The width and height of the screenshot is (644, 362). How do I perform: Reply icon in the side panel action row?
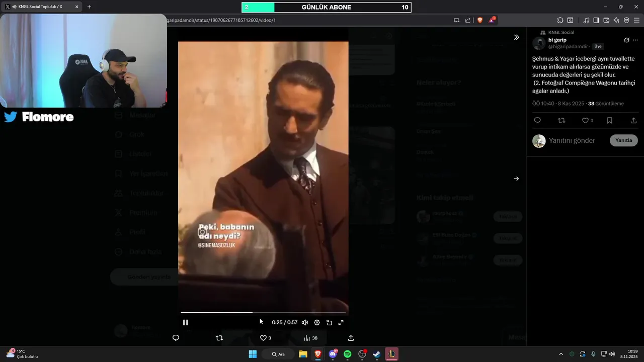(x=537, y=120)
